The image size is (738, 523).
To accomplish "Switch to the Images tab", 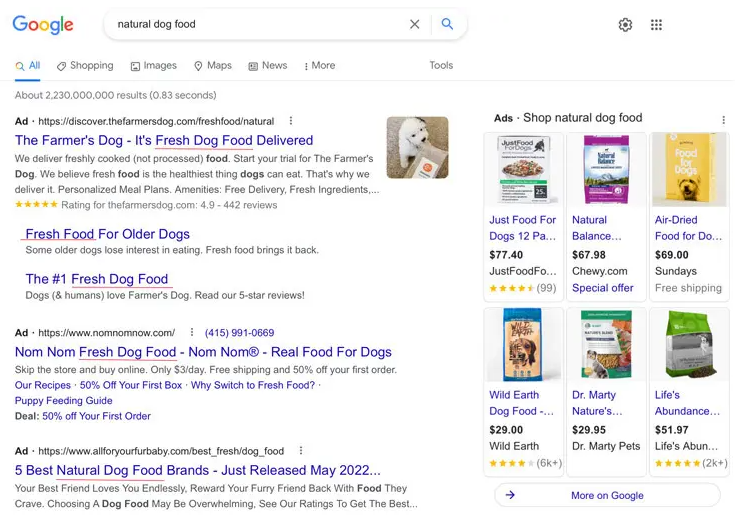I will (153, 66).
